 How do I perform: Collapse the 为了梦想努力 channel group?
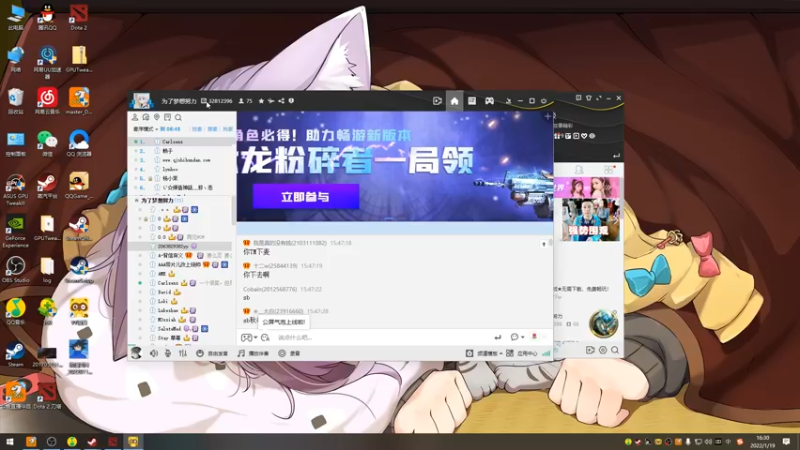click(137, 201)
